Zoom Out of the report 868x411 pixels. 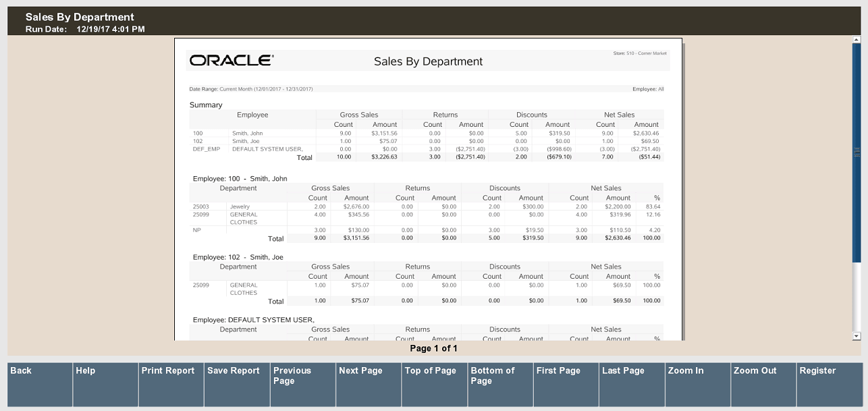tap(763, 385)
